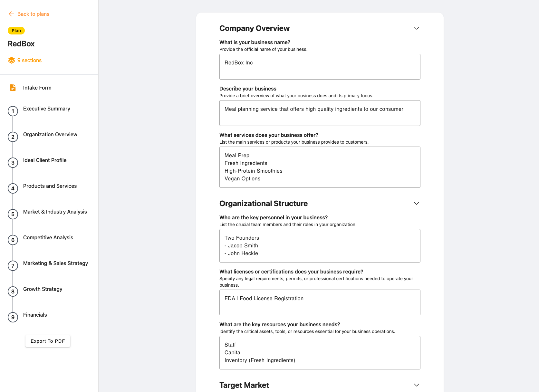Select Market & Industry Analysis section
539x392 pixels.
55,212
